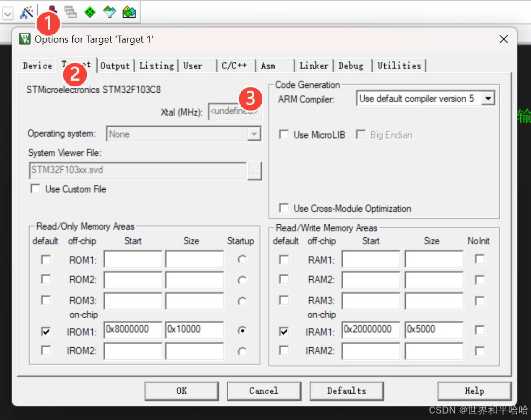Open the ARM Compiler version dropdown
The image size is (531, 420).
(488, 99)
